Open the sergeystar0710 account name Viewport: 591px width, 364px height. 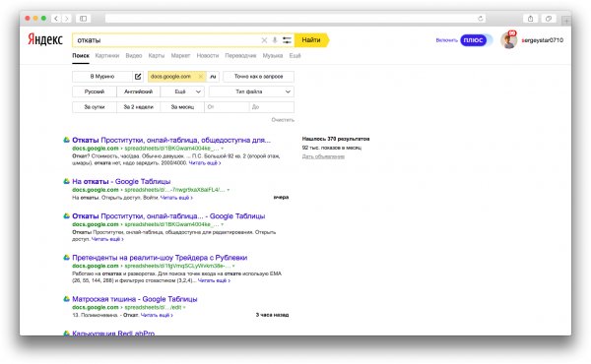pos(543,40)
